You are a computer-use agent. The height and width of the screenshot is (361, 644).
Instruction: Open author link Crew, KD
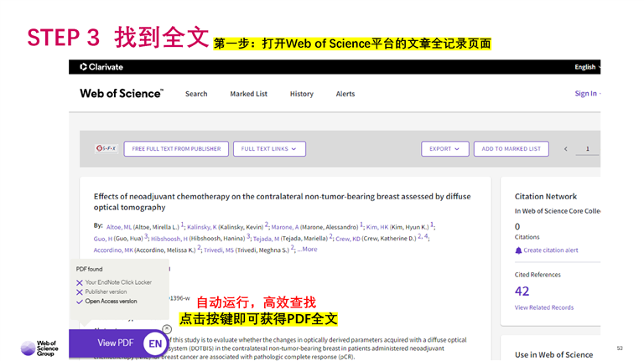point(348,239)
